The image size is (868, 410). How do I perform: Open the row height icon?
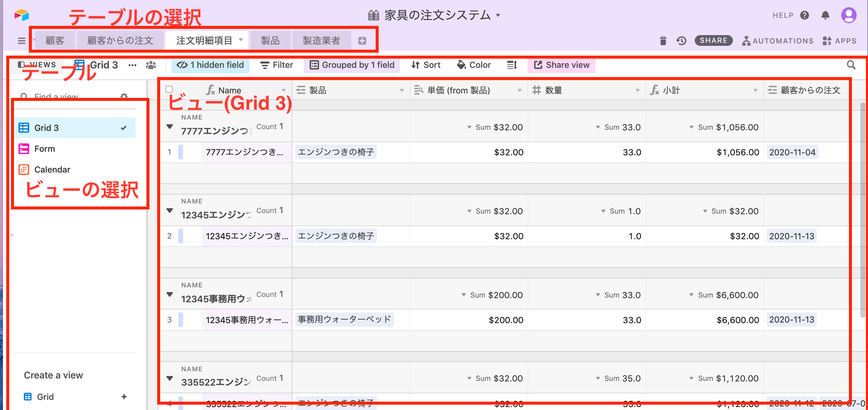click(x=512, y=65)
